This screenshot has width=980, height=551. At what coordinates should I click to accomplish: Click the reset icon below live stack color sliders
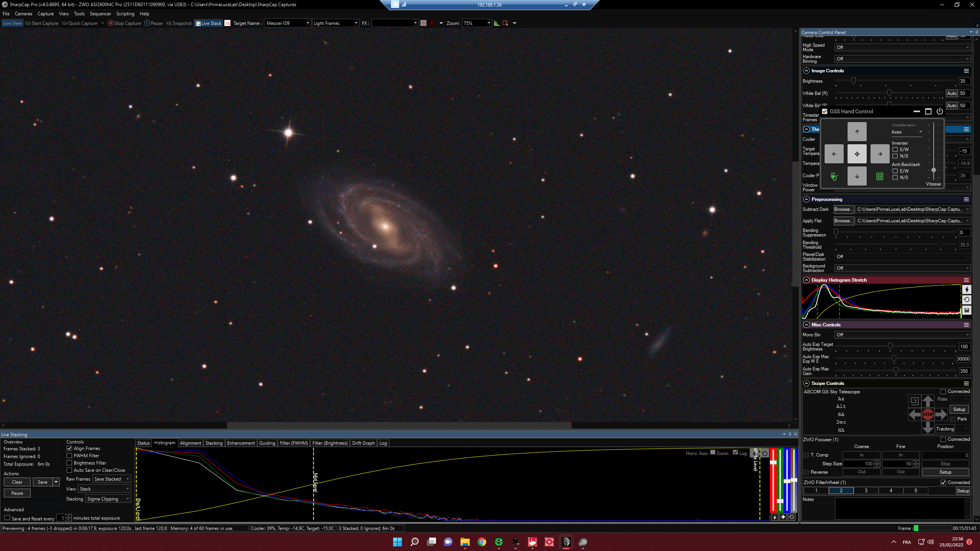pos(791,517)
